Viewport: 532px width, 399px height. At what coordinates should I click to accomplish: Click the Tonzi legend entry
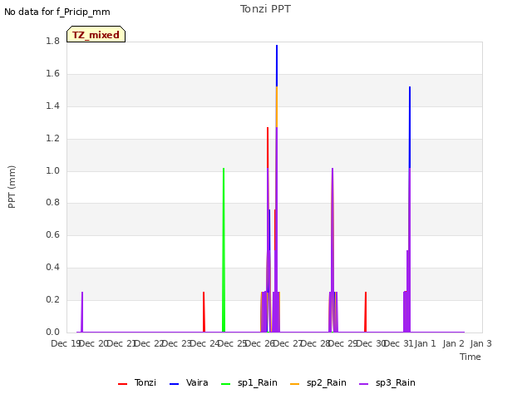137,382
